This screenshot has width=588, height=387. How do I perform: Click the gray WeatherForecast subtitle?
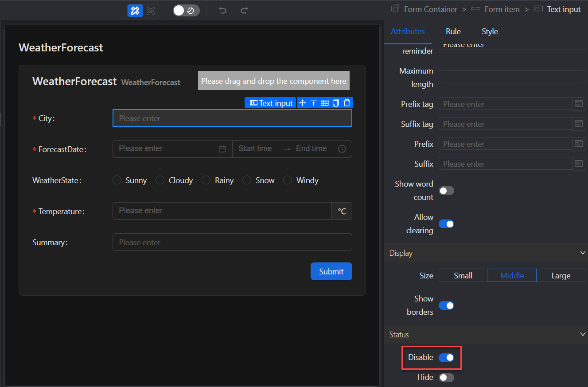pos(151,82)
